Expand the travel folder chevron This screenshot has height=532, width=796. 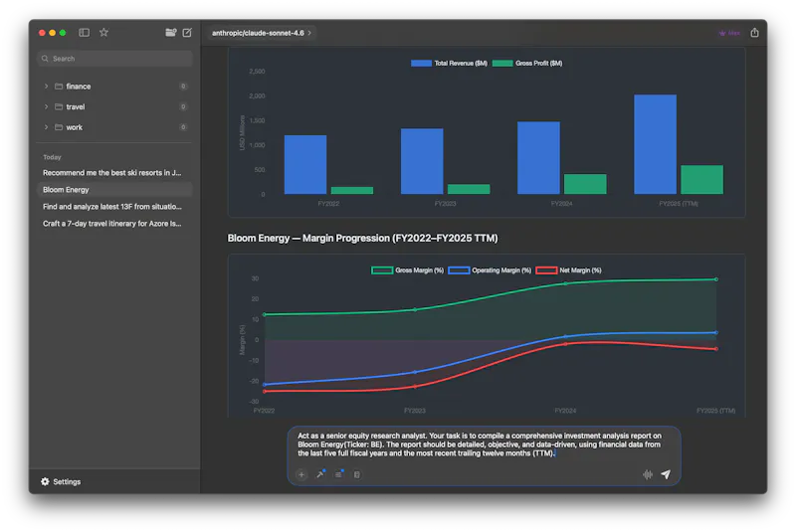(x=46, y=106)
